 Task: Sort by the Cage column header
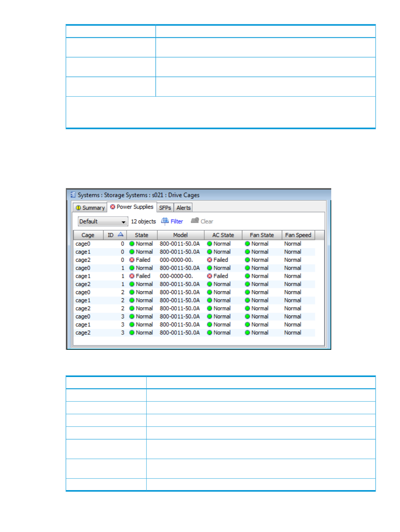click(88, 235)
